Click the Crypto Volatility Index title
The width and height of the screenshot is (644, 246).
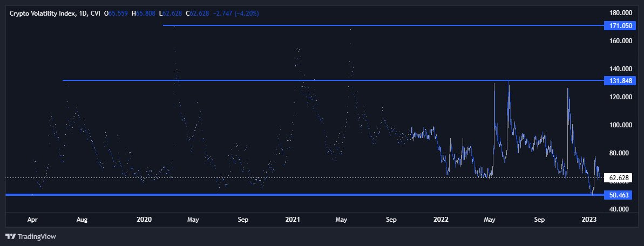43,13
